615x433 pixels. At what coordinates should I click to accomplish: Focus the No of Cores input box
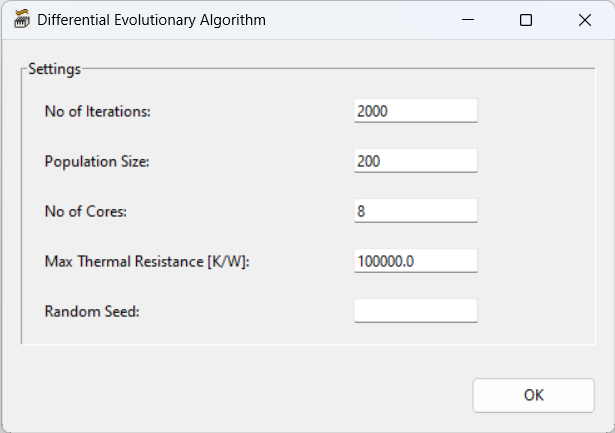click(416, 211)
